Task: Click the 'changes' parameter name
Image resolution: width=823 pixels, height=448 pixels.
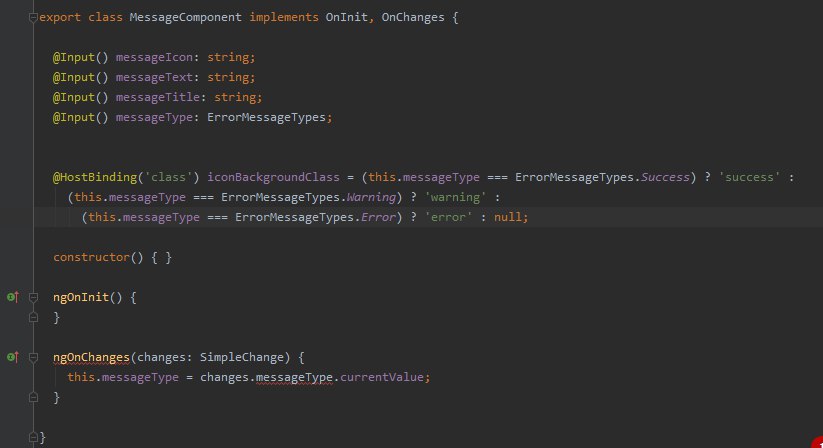Action: (161, 357)
